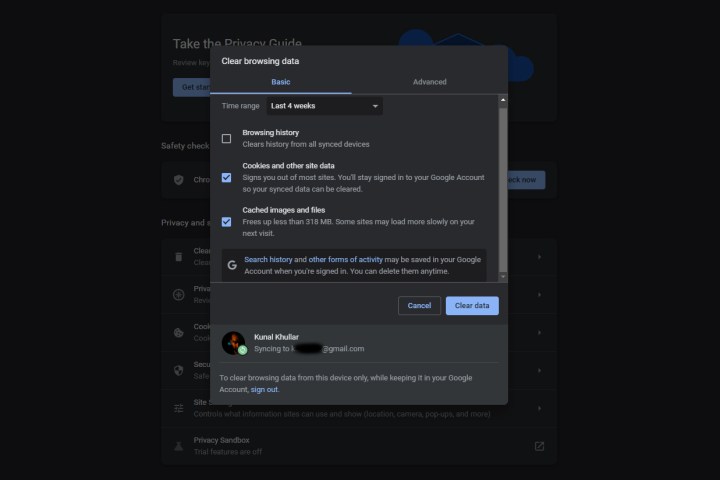Click the 'Clear browsing data' dialog title
This screenshot has height=480, width=720.
[260, 61]
